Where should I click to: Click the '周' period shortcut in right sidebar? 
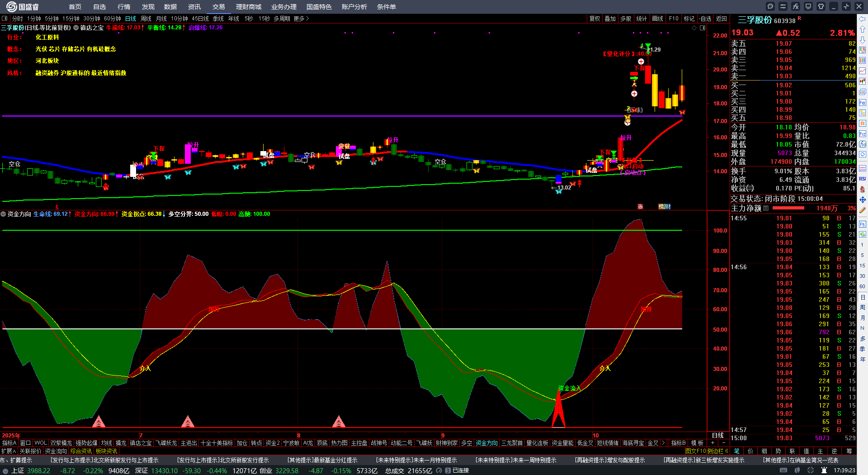[863, 308]
